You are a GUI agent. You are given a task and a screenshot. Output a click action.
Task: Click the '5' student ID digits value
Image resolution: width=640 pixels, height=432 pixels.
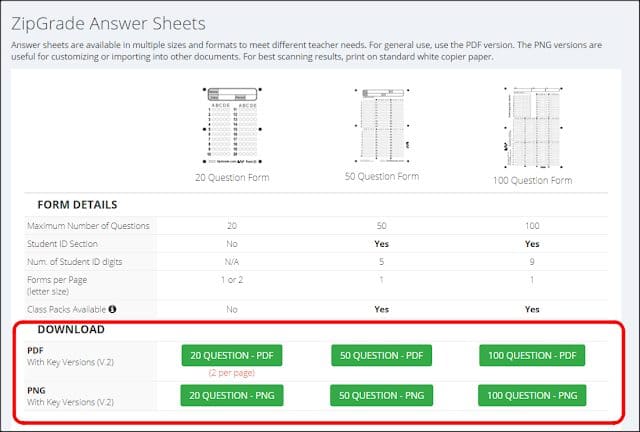click(x=381, y=262)
